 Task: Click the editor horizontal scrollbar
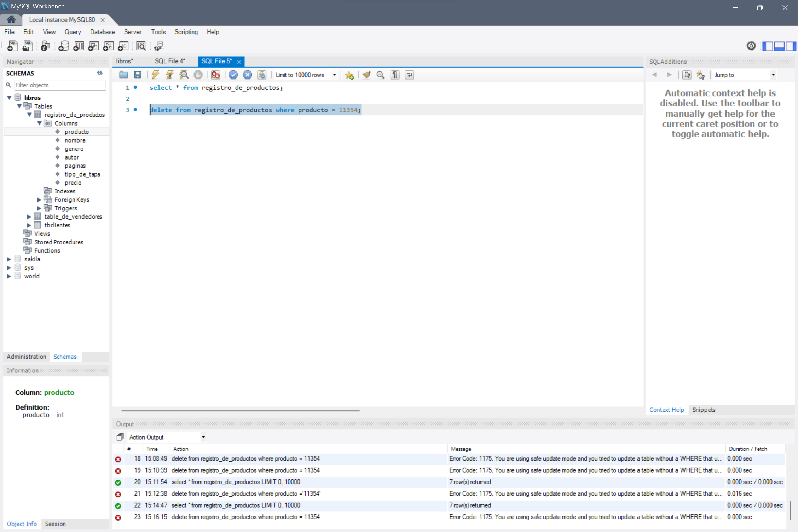pos(241,411)
